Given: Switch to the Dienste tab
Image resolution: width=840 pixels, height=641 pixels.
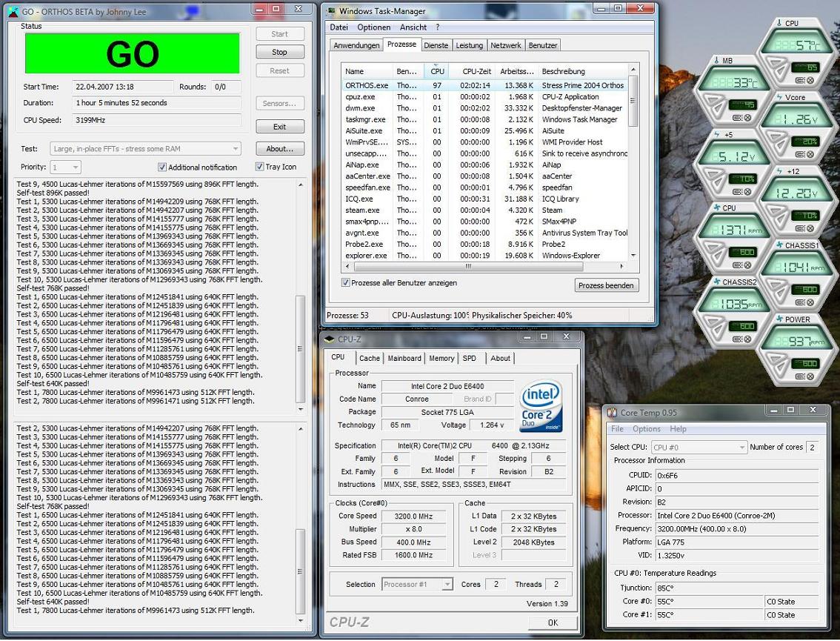Looking at the screenshot, I should [x=436, y=45].
